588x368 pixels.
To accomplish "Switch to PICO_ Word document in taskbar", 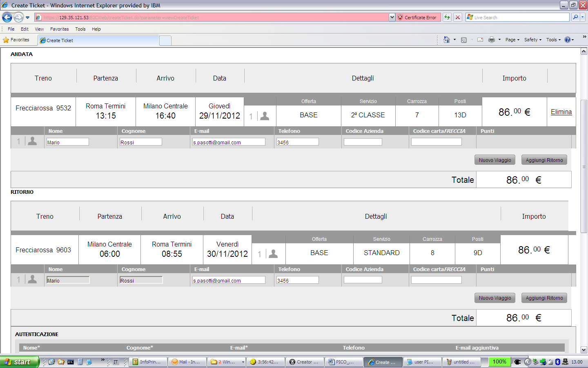I will [344, 362].
